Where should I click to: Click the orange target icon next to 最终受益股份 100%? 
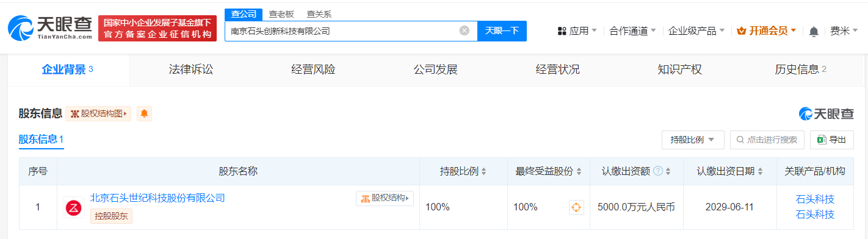click(577, 207)
